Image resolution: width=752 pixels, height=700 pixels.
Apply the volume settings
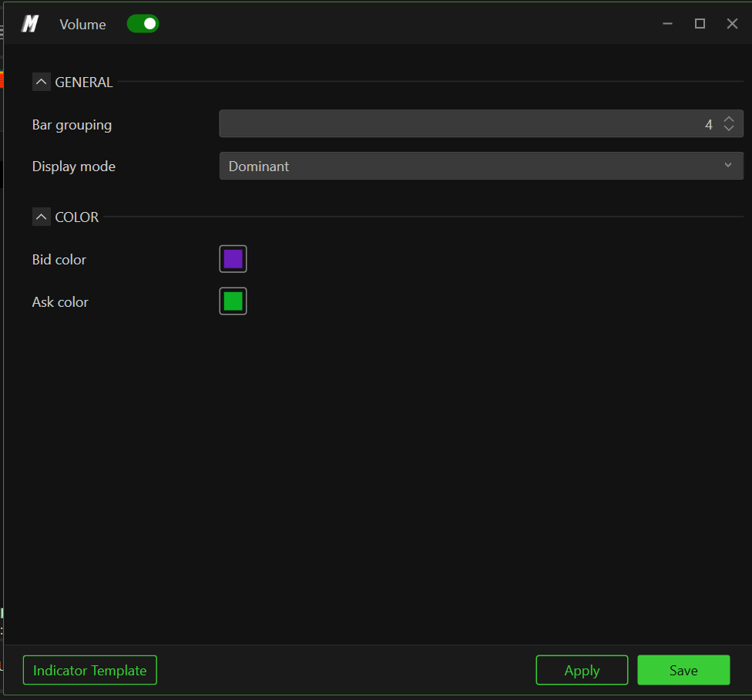[582, 670]
